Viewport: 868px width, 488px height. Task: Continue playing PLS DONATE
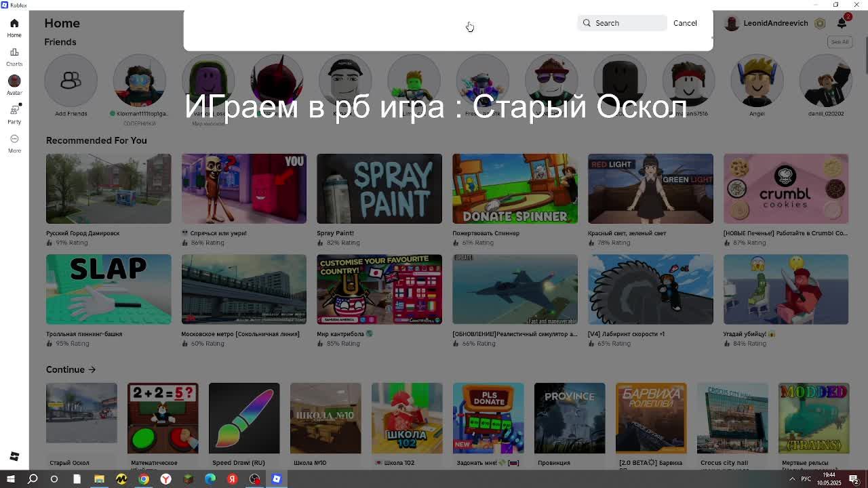(x=488, y=418)
